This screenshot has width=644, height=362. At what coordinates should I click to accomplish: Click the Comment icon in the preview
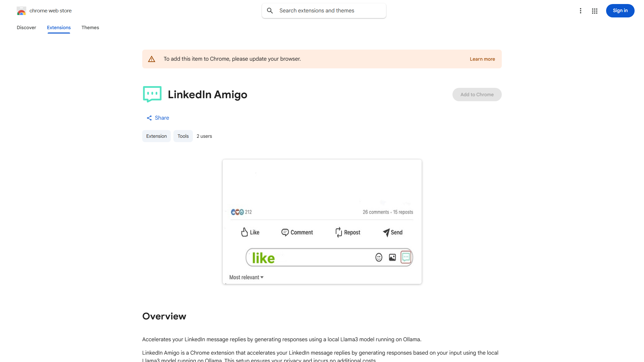(x=285, y=232)
